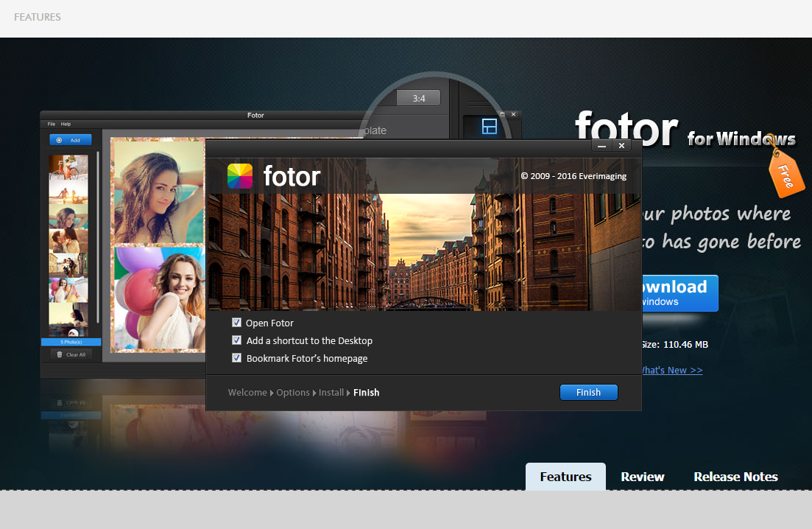Check the Open Fotor checkbox
812x529 pixels.
236,323
